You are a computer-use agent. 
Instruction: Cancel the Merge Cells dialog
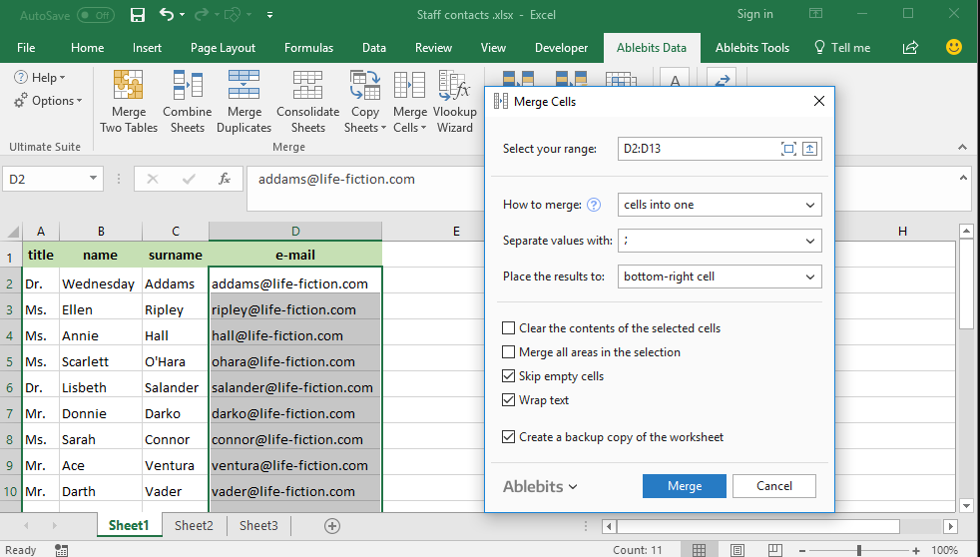(773, 486)
